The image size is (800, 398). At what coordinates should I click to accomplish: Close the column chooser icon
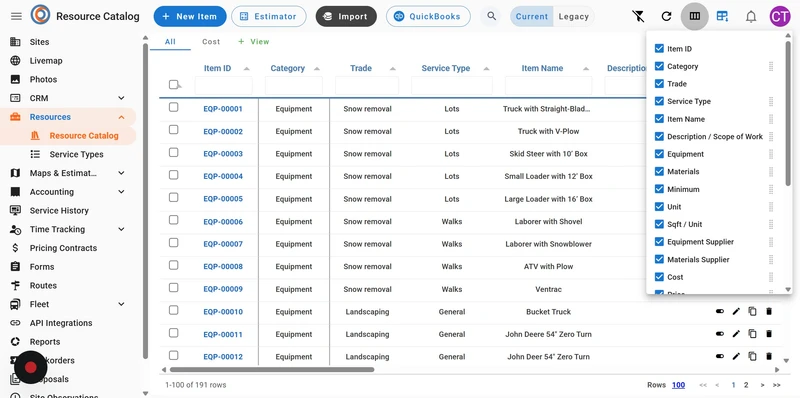pos(694,16)
